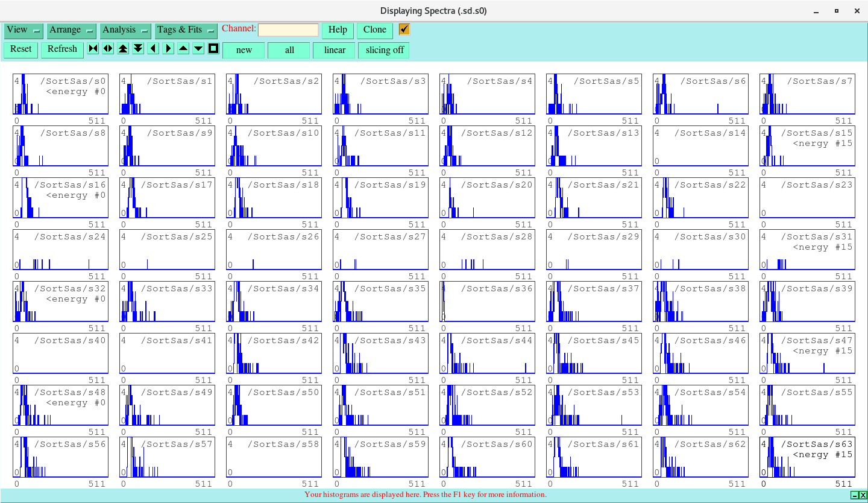Click the right triangle navigation icon
Image resolution: width=868 pixels, height=503 pixels.
pyautogui.click(x=168, y=49)
